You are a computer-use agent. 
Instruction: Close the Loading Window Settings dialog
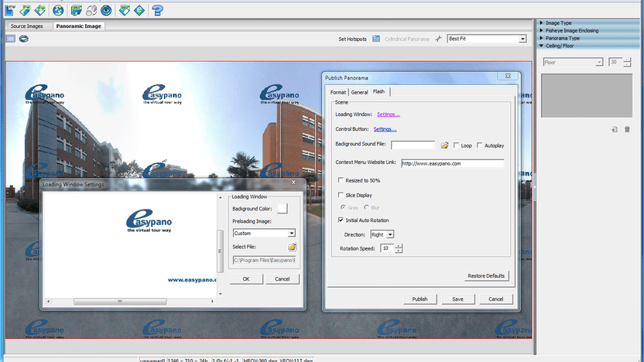(x=293, y=183)
